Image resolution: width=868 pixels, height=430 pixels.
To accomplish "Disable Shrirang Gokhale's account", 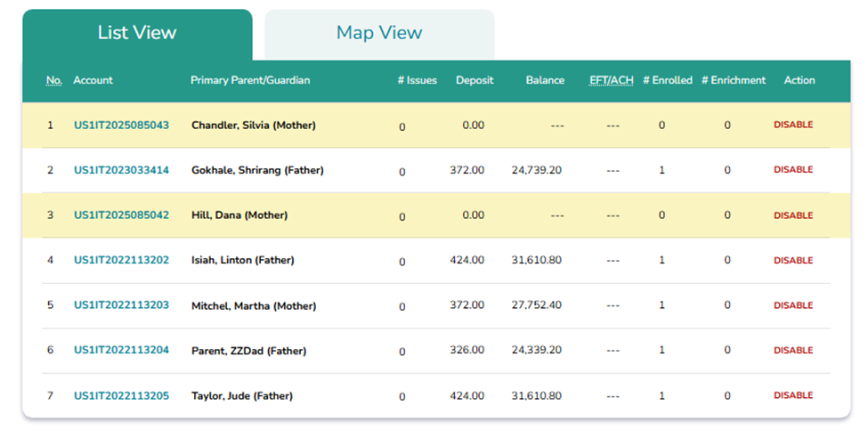I will (793, 170).
